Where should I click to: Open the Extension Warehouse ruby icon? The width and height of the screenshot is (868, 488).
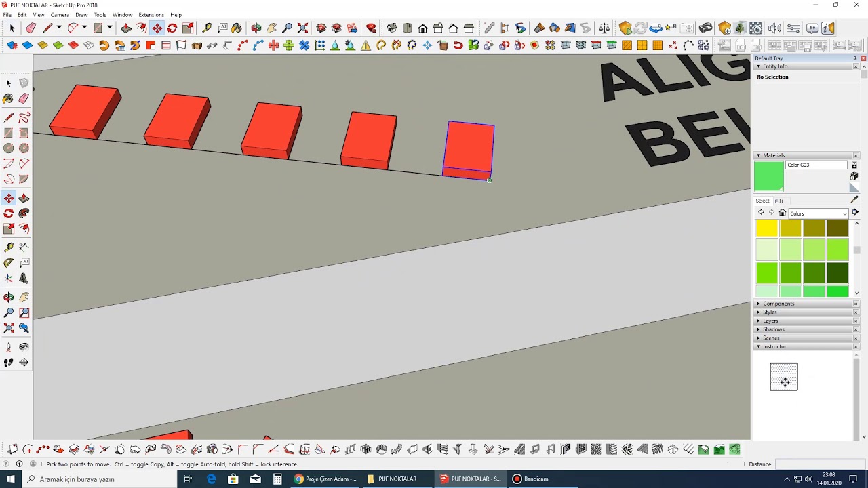click(x=371, y=28)
